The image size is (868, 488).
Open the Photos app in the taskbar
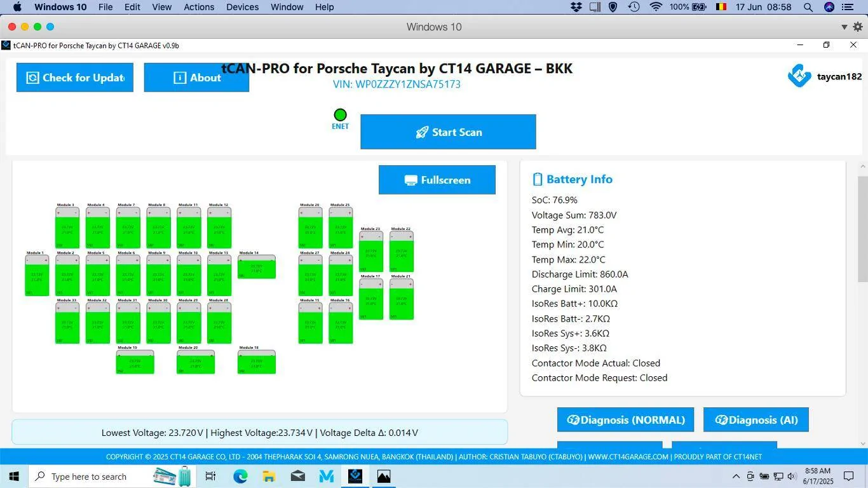click(384, 476)
